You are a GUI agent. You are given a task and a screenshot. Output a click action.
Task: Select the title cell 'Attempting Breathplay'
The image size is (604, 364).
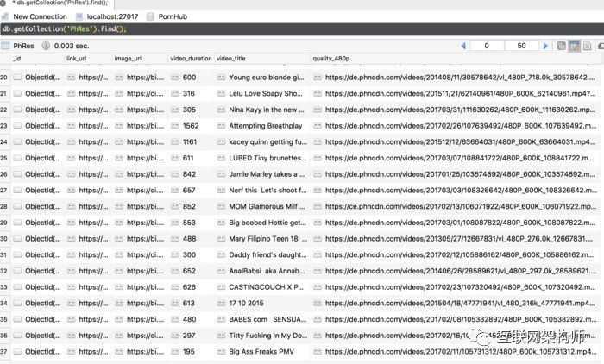click(x=266, y=126)
